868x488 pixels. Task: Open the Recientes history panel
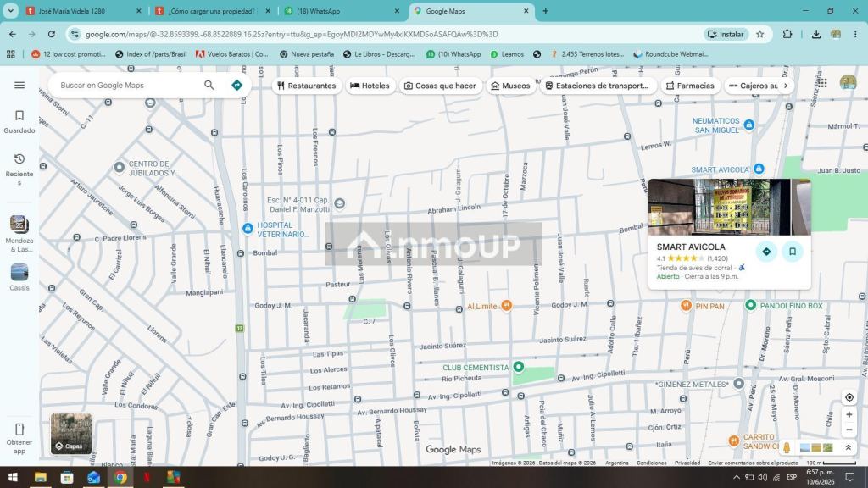[19, 169]
